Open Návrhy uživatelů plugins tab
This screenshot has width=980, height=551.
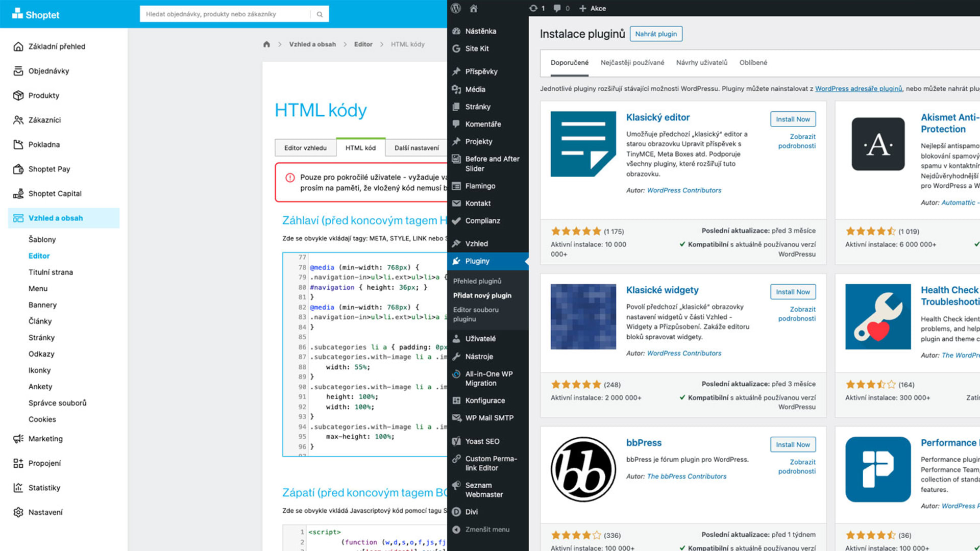click(x=702, y=63)
